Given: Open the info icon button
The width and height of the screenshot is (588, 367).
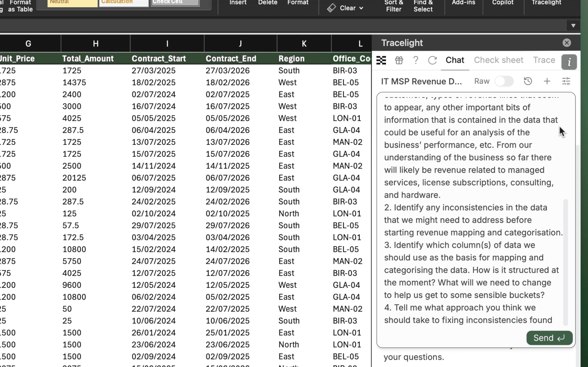Looking at the screenshot, I should click(x=569, y=62).
